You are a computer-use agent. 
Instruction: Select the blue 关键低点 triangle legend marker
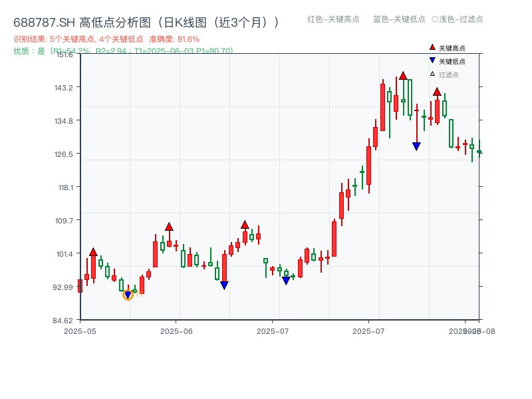(x=432, y=61)
